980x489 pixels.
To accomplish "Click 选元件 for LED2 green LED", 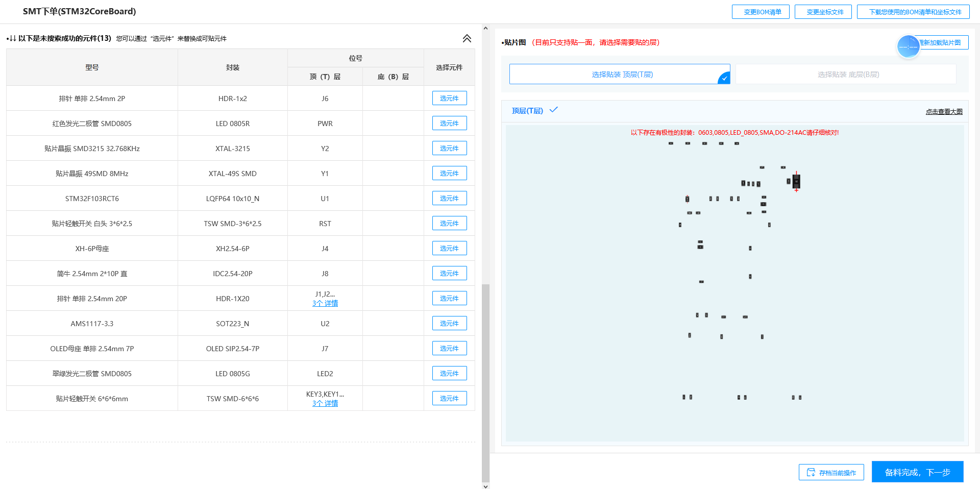I will click(x=449, y=373).
